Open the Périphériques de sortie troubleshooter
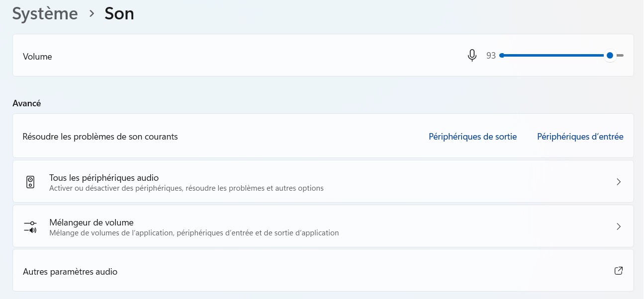644x299 pixels. [472, 137]
